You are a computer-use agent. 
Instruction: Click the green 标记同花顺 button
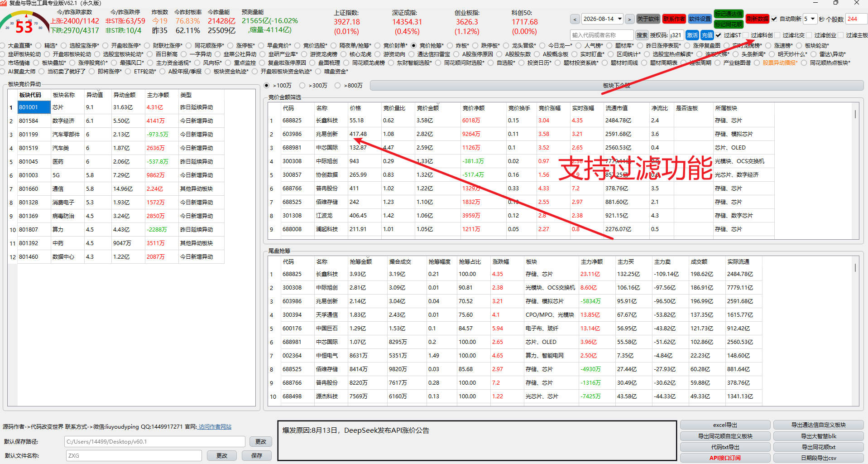(x=729, y=24)
